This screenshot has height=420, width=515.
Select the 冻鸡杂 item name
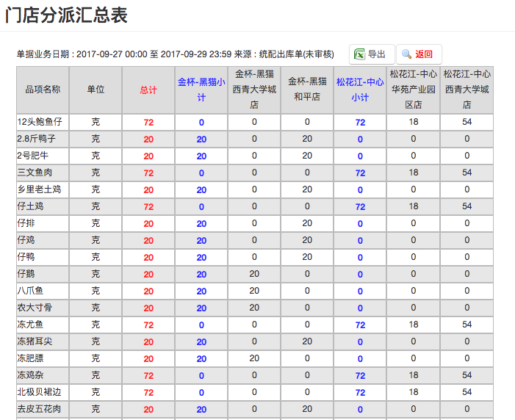pyautogui.click(x=30, y=375)
